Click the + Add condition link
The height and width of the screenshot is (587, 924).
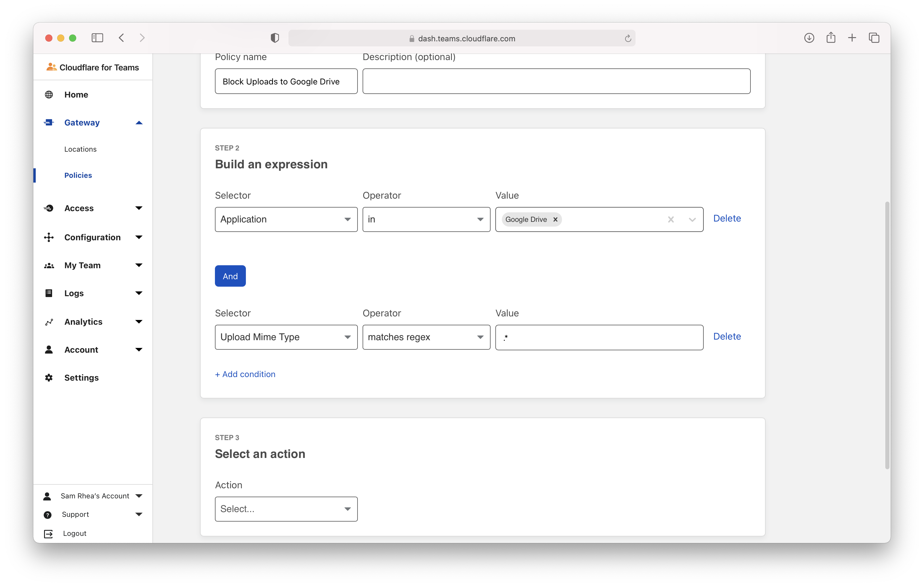pos(245,374)
